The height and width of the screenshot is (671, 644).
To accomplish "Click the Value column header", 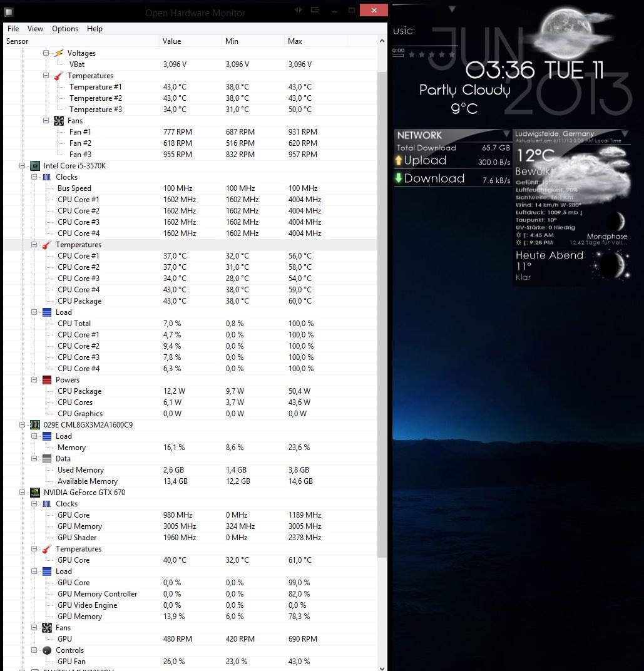I will (190, 41).
